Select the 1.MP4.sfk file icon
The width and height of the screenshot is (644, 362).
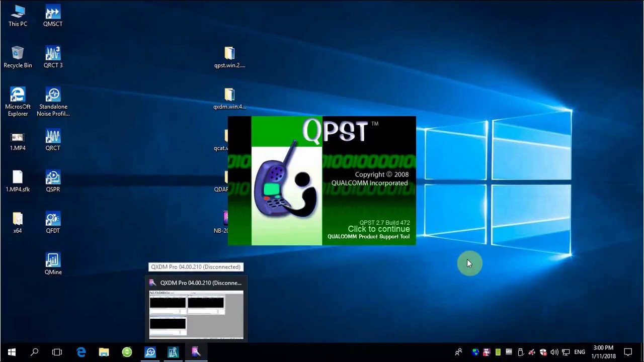point(18,181)
